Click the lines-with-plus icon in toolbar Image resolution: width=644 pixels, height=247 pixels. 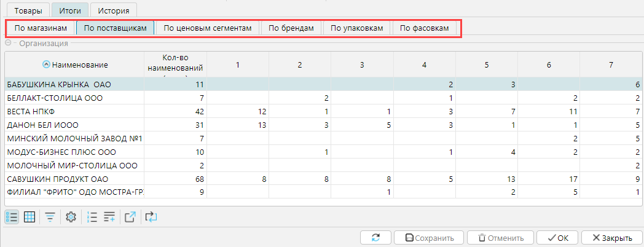pyautogui.click(x=109, y=216)
